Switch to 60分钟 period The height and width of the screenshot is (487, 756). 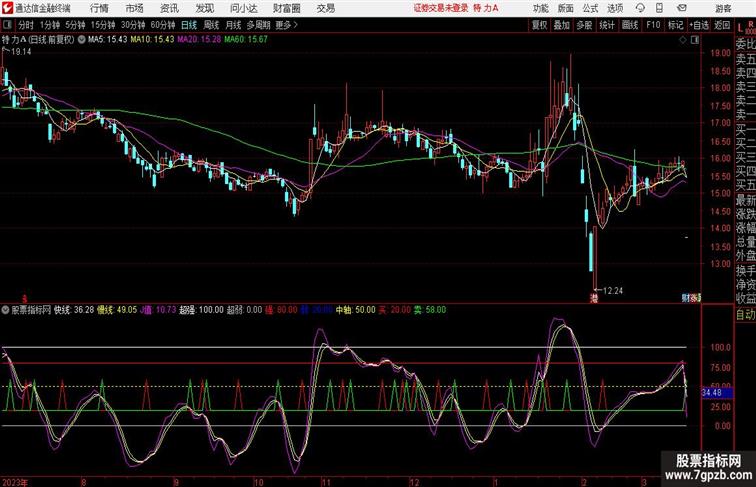pyautogui.click(x=163, y=25)
